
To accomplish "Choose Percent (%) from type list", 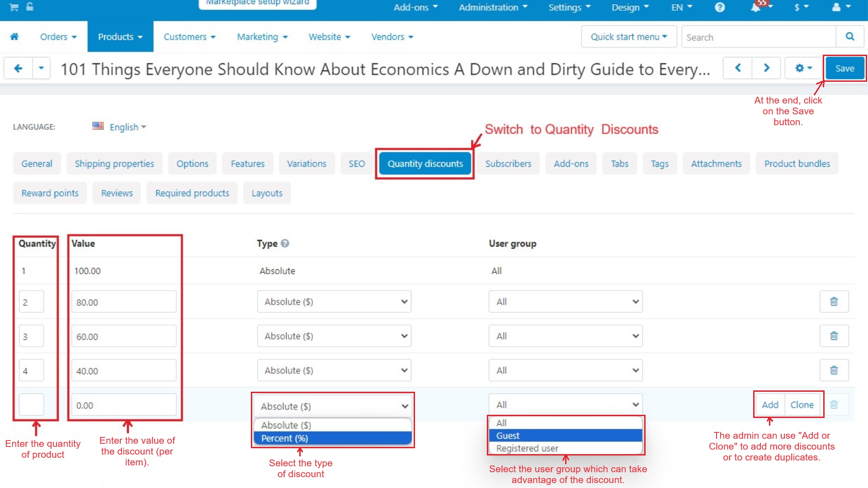I will (x=333, y=438).
